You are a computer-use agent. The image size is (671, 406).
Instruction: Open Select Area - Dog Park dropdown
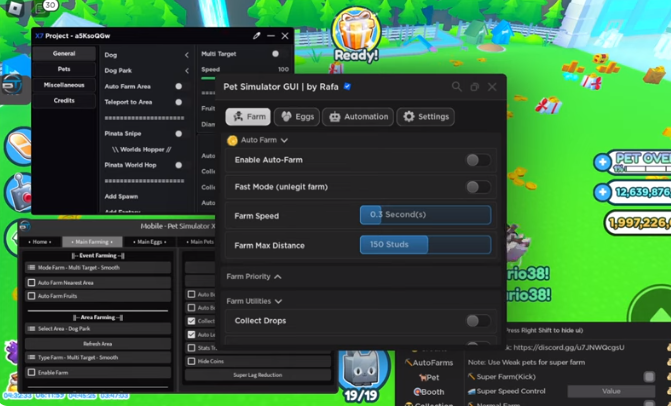point(98,329)
